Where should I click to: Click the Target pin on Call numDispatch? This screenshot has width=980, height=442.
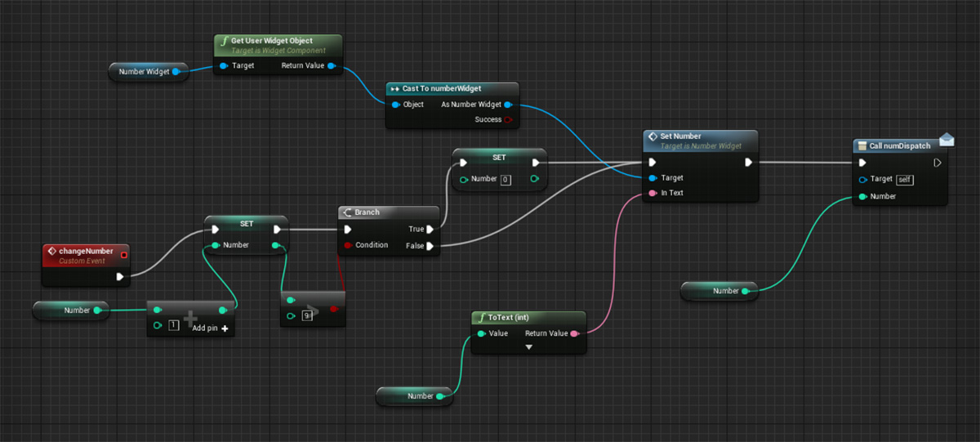click(x=862, y=179)
